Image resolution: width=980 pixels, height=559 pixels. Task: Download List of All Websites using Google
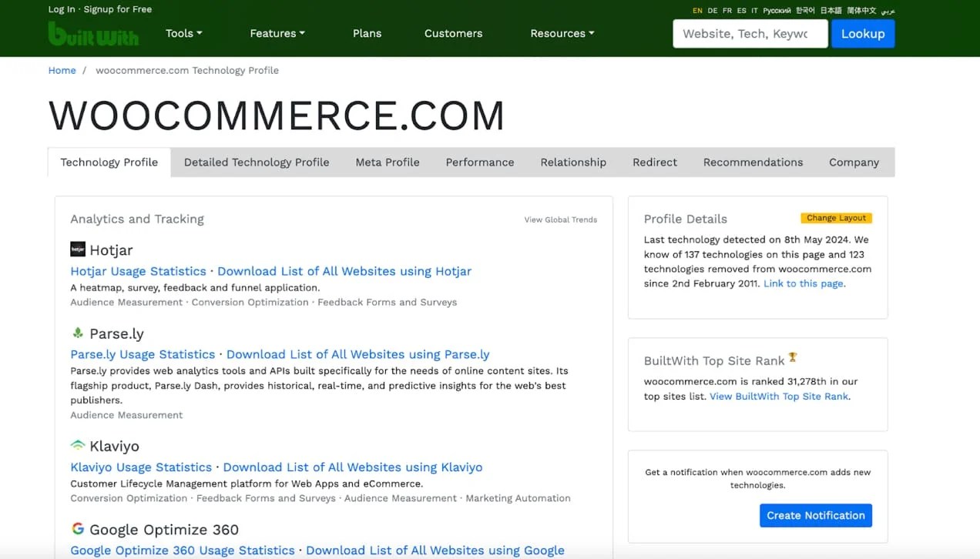[435, 550]
